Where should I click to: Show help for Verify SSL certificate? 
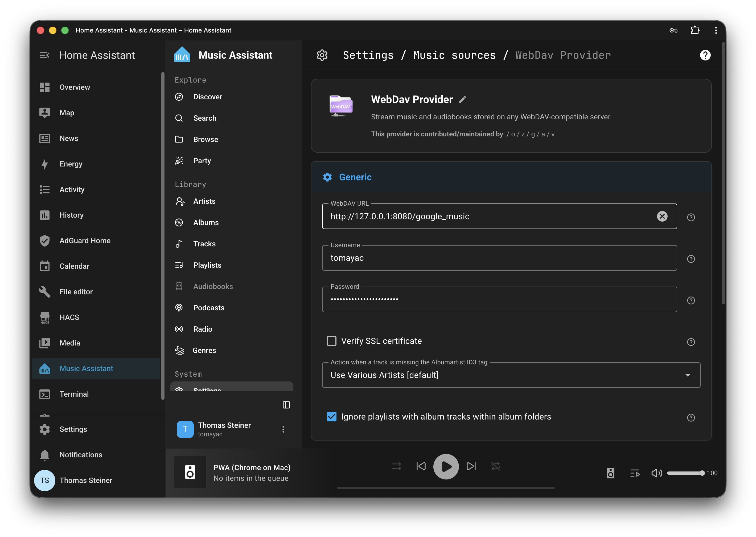tap(691, 342)
